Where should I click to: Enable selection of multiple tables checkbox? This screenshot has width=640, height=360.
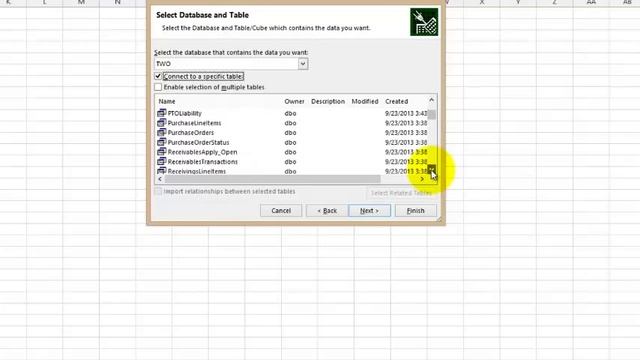point(158,87)
